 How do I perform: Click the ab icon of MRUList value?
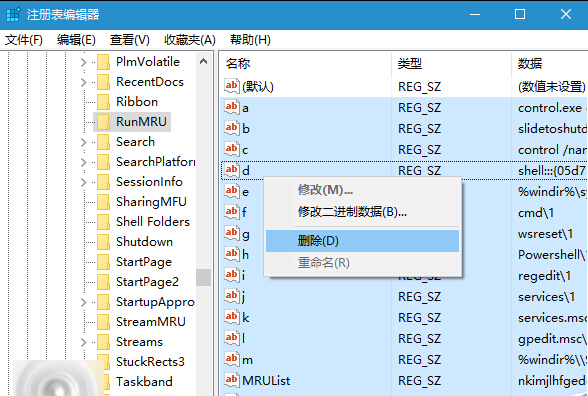(232, 380)
